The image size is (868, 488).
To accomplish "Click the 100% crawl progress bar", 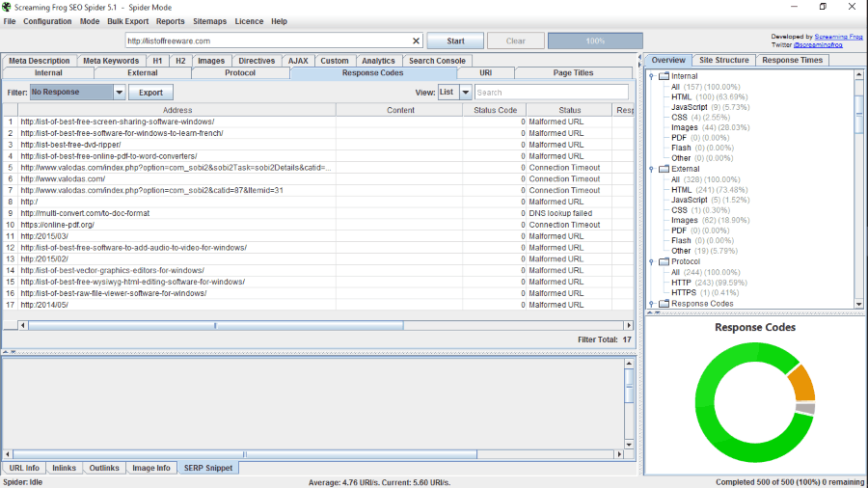I will 595,41.
